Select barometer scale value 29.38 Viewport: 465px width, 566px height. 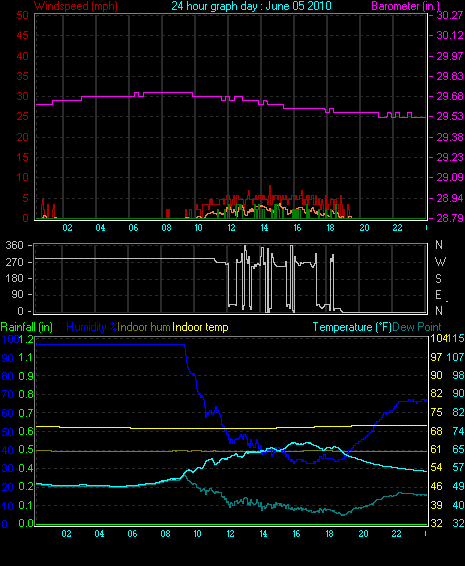450,137
